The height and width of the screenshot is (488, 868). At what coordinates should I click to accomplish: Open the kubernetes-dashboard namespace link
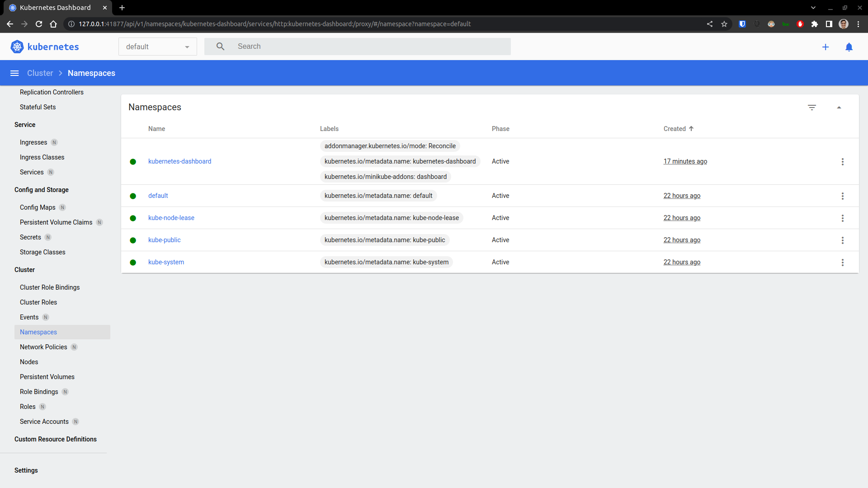(x=179, y=161)
